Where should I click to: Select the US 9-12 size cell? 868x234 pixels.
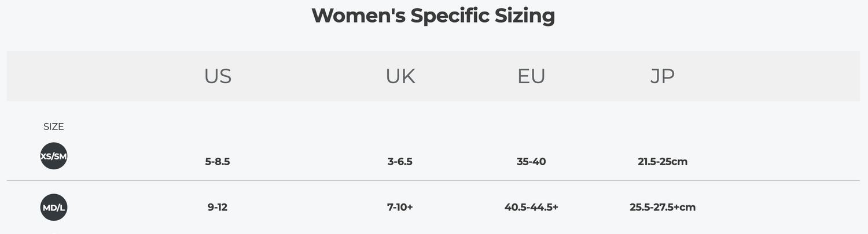click(218, 207)
